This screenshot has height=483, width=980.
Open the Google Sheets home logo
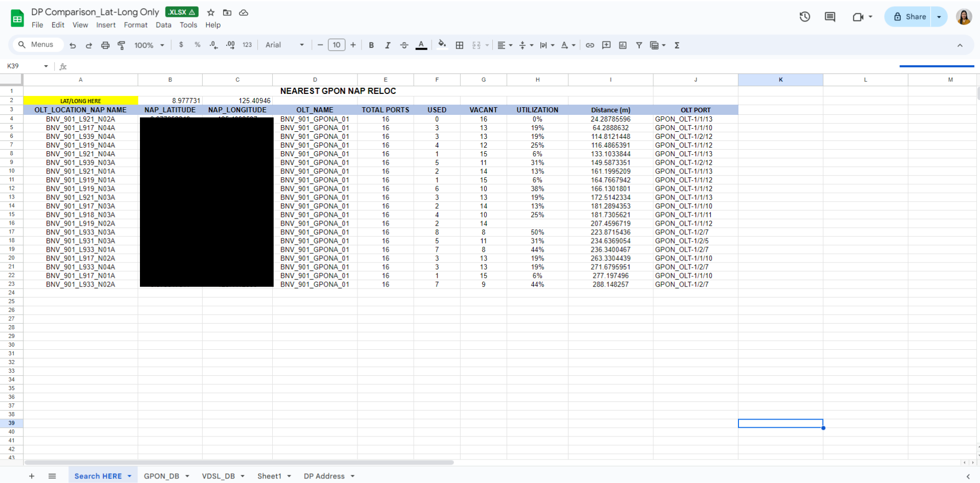pos(17,18)
